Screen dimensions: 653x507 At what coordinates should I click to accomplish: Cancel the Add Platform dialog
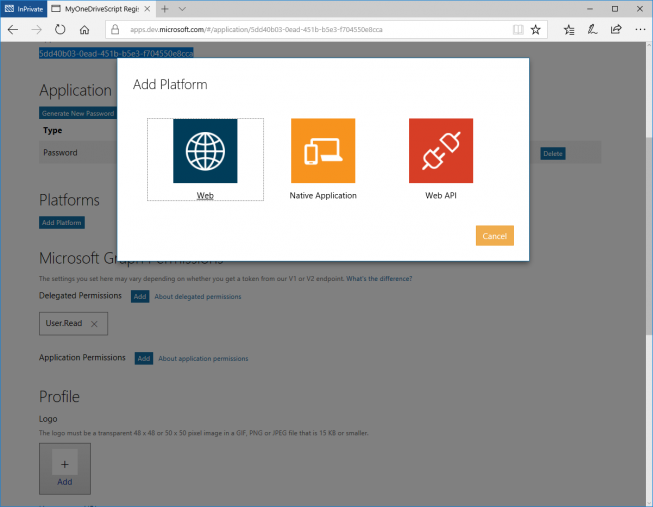coord(495,236)
